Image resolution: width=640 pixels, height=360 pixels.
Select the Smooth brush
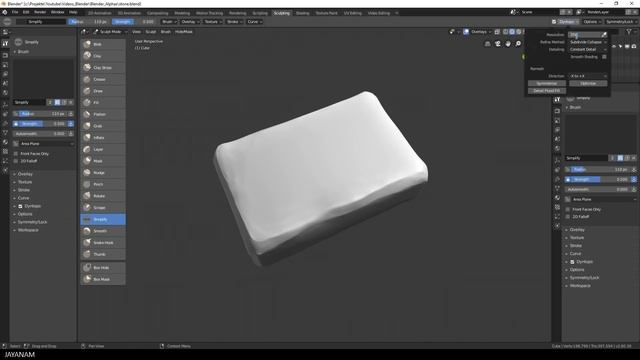point(103,231)
